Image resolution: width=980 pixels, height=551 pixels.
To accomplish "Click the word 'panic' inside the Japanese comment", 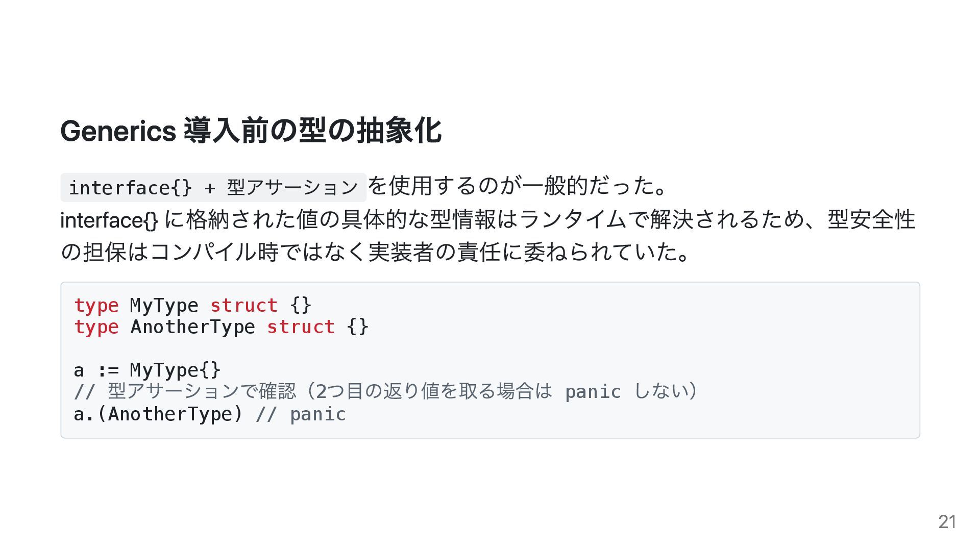I will 593,392.
